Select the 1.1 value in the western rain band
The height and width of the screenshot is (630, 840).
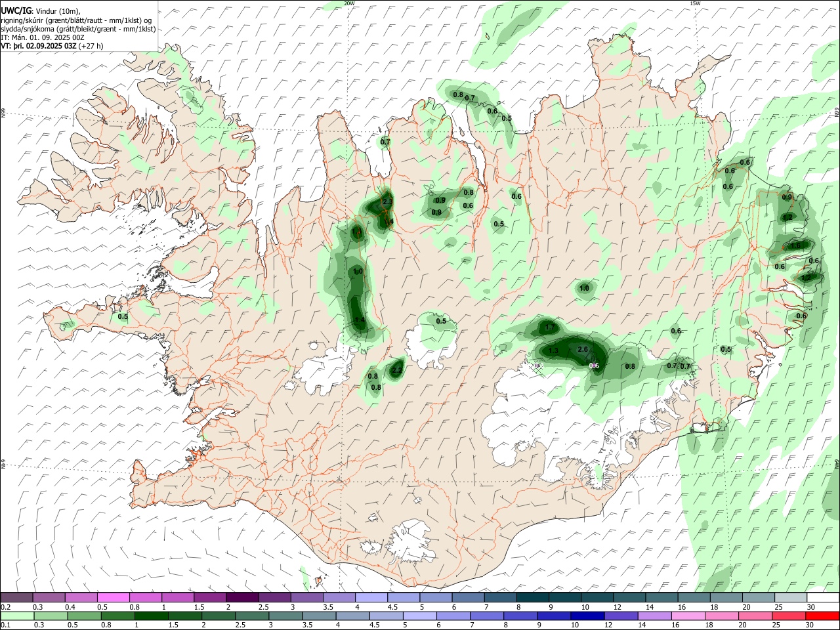tap(357, 232)
